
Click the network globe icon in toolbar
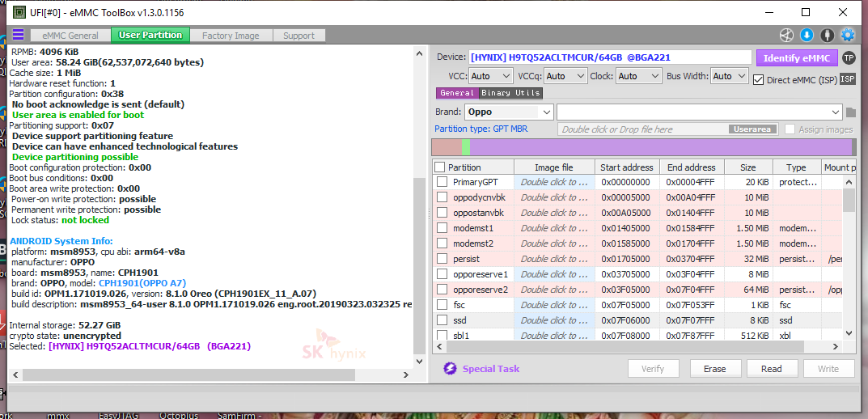(786, 35)
